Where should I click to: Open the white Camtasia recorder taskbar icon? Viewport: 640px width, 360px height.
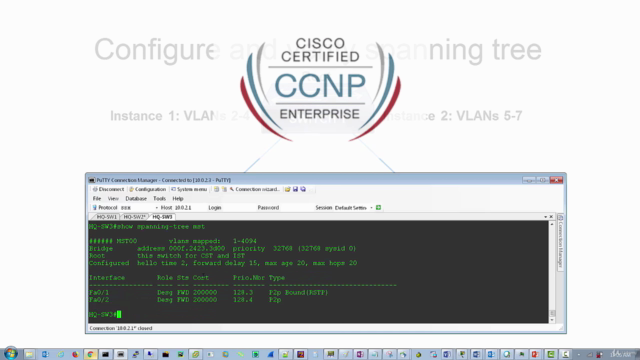(x=565, y=354)
